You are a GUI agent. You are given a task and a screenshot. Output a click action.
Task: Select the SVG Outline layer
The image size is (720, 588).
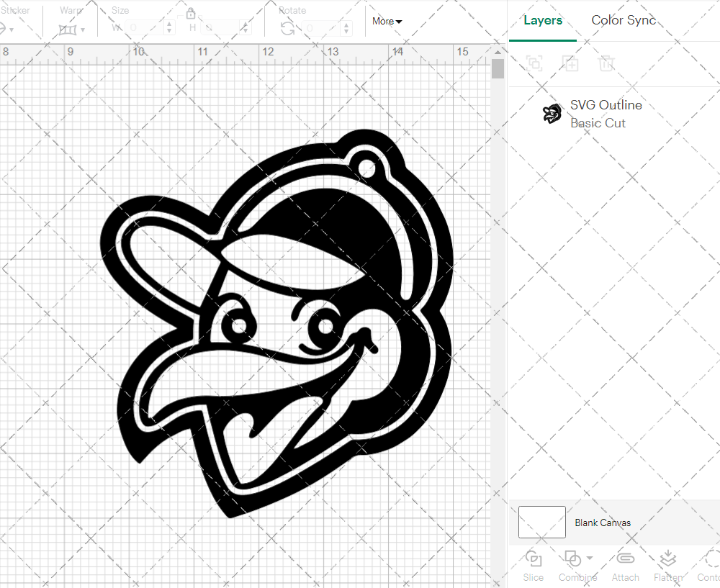[605, 114]
